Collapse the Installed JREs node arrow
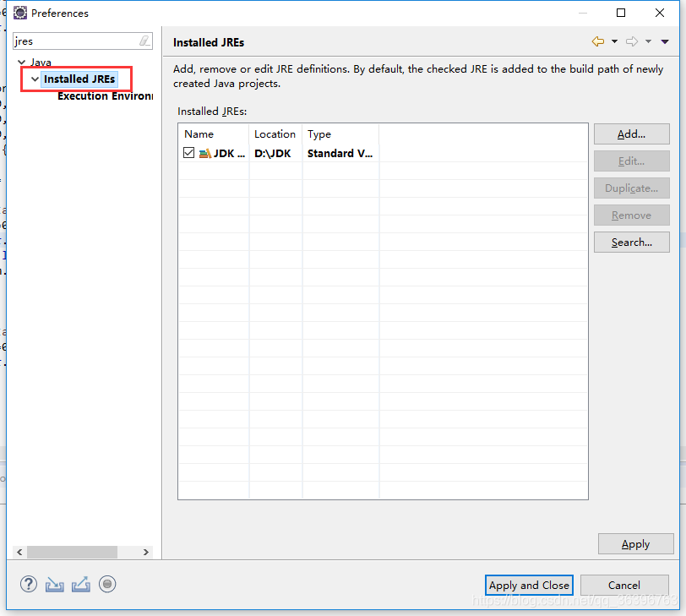Screen dimensions: 686x616 [35, 79]
